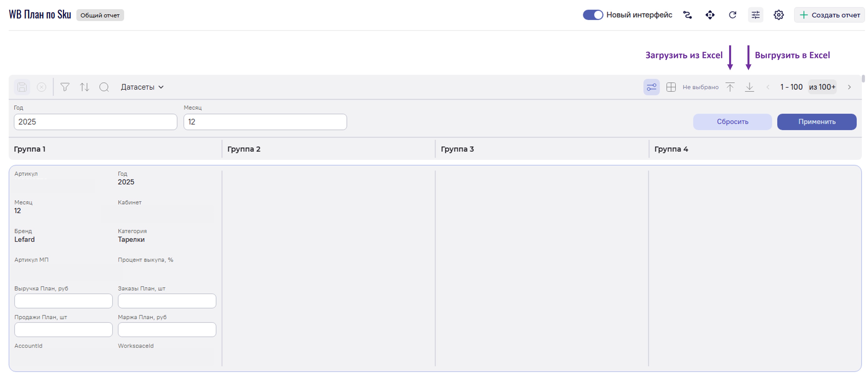The height and width of the screenshot is (376, 868).
Task: Toggle the filter panel sliders button
Action: (x=651, y=87)
